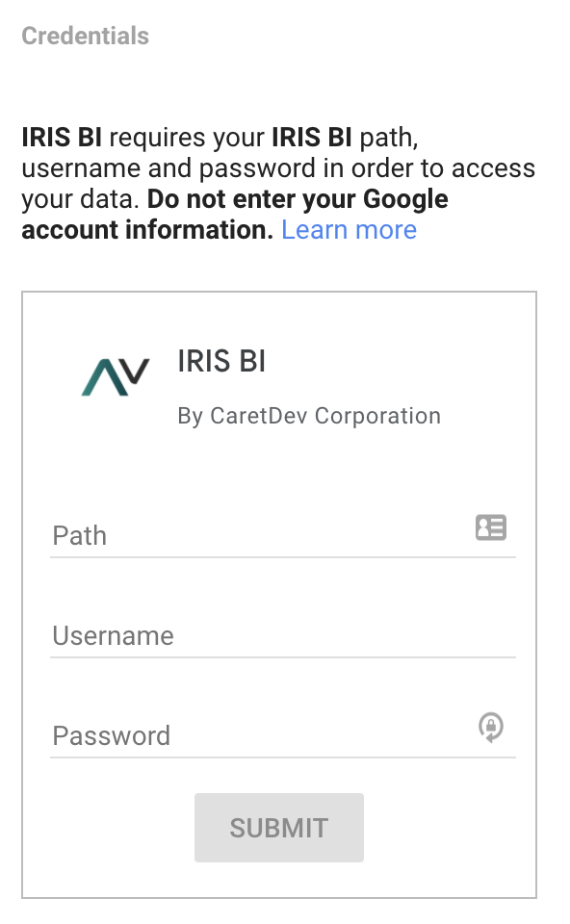Click the Password field label
The image size is (570, 924).
(x=112, y=736)
